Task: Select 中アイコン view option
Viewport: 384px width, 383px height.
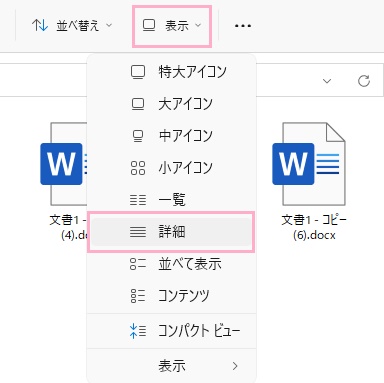Action: (171, 136)
